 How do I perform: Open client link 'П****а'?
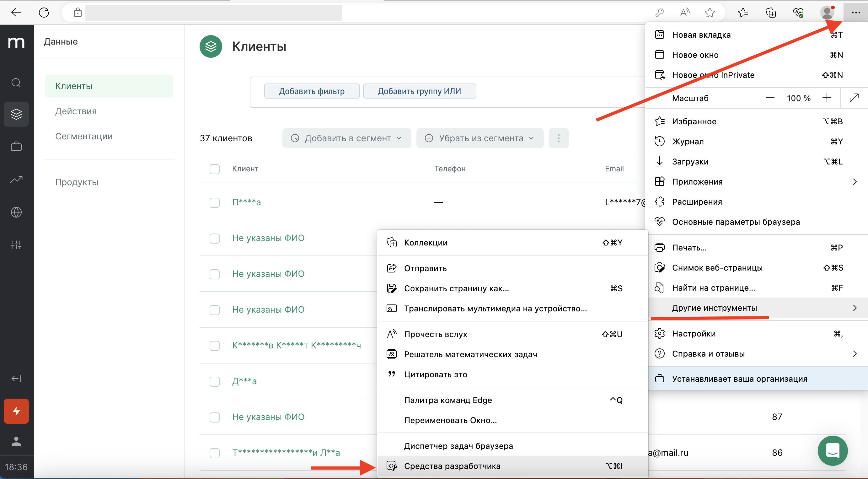[246, 202]
